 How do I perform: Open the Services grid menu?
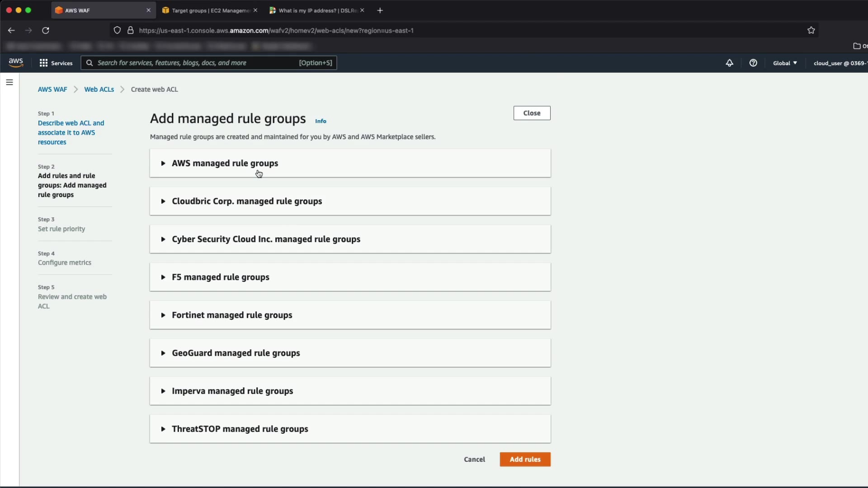pyautogui.click(x=56, y=63)
